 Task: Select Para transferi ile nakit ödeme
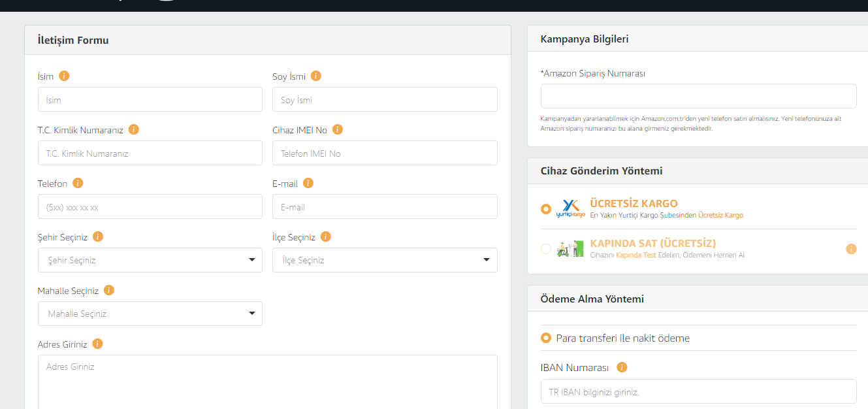coord(546,338)
